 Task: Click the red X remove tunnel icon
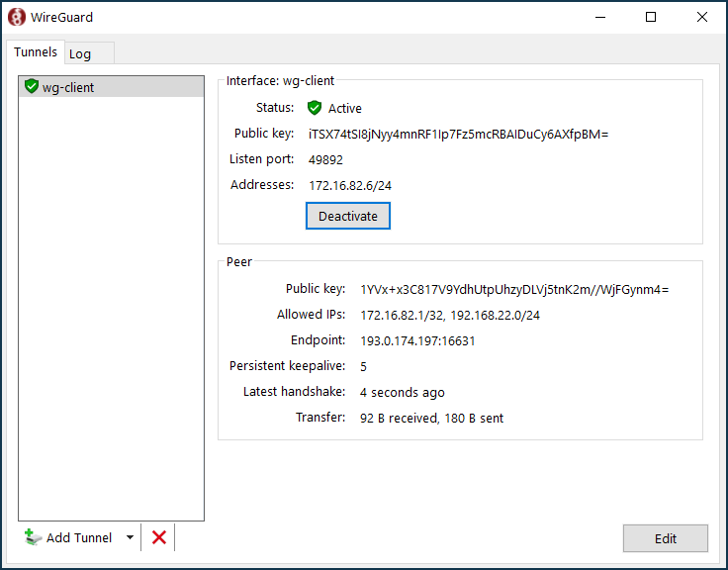pyautogui.click(x=158, y=537)
